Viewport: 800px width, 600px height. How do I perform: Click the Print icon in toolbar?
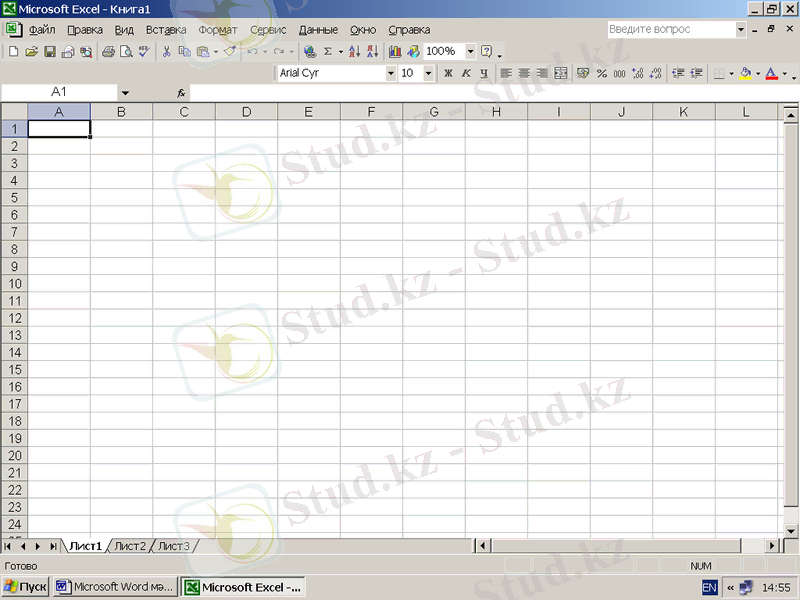(108, 52)
